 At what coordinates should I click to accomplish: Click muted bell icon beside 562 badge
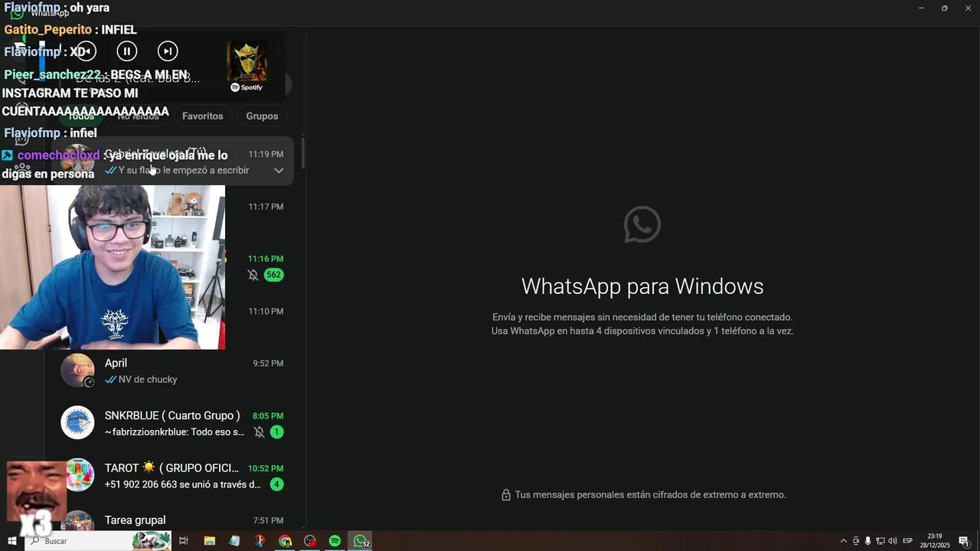tap(253, 275)
